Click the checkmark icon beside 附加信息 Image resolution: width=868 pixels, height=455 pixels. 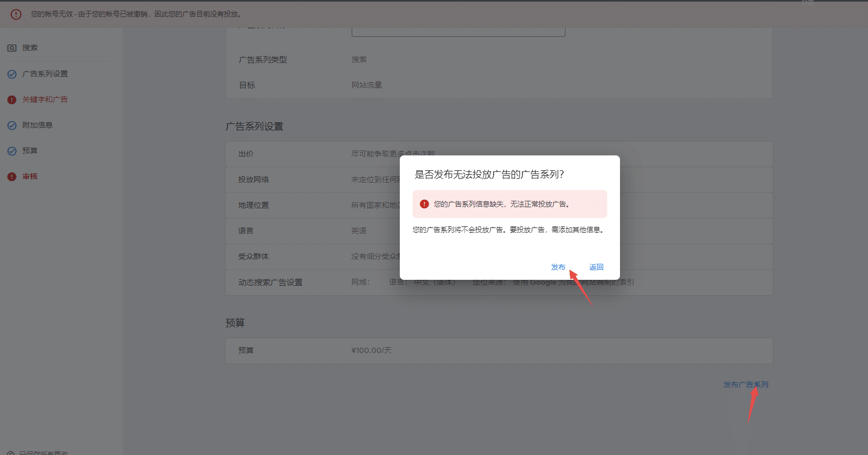[x=12, y=125]
